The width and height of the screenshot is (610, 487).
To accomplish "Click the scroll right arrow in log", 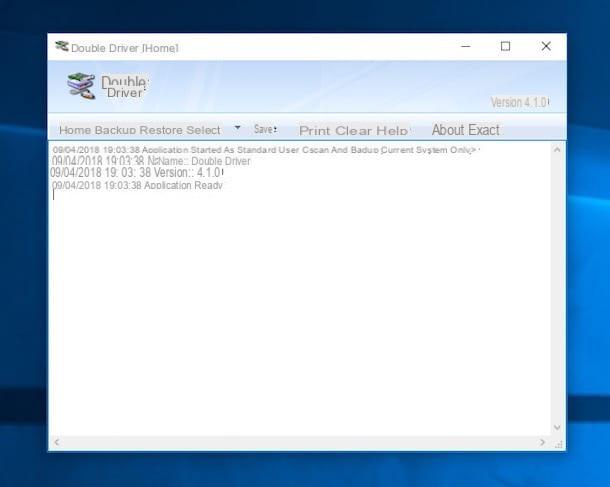I will [542, 442].
